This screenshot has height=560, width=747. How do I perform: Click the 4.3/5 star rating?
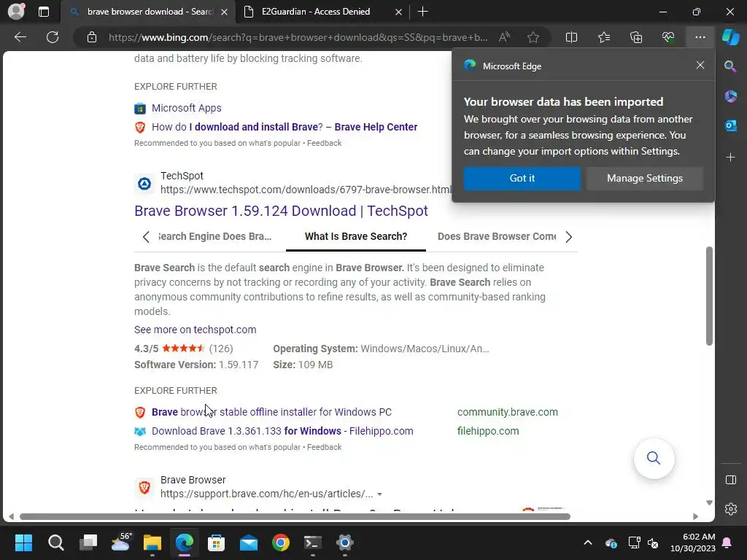pos(183,348)
